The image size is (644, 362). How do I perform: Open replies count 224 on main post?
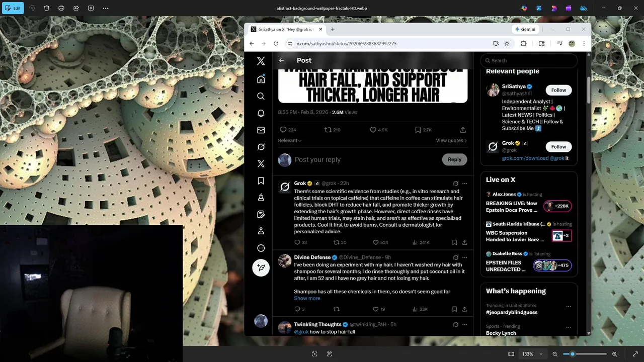coord(287,130)
